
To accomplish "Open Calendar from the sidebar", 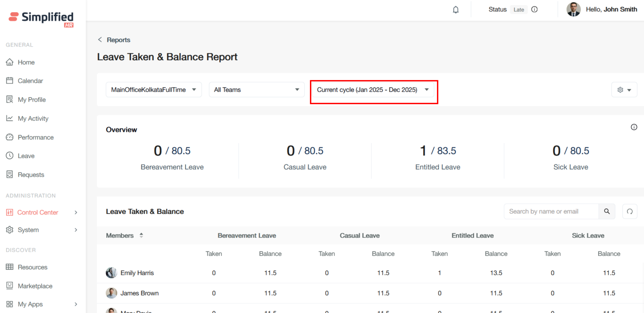I will click(x=30, y=81).
